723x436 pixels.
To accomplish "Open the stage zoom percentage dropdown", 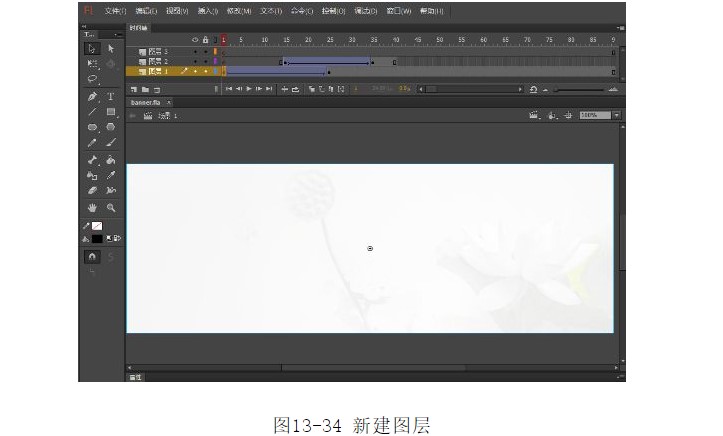I will click(617, 116).
